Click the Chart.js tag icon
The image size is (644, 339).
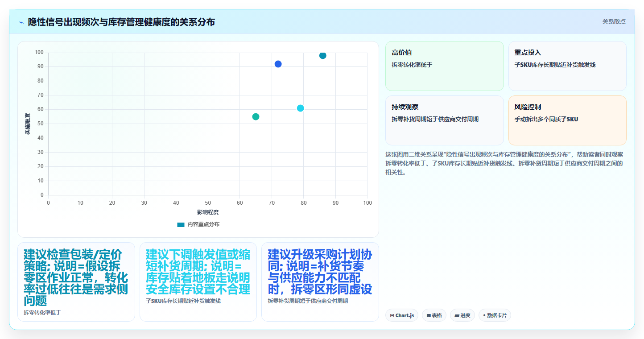coord(392,315)
